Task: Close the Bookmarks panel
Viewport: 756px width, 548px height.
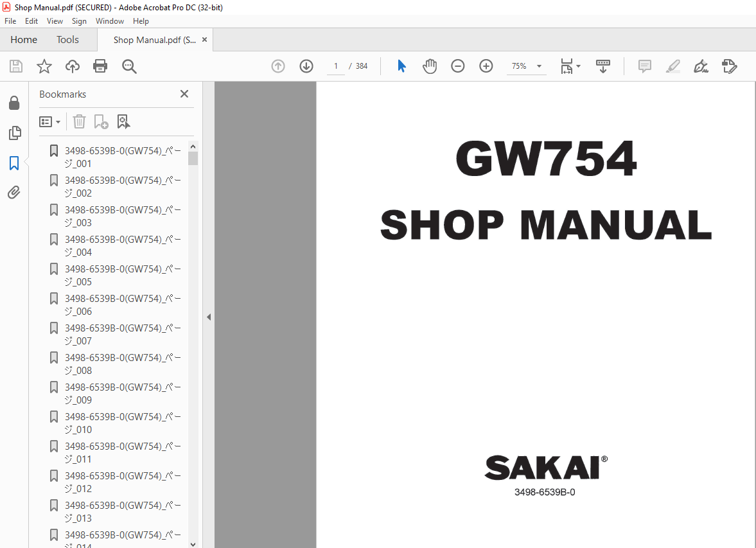Action: coord(184,94)
